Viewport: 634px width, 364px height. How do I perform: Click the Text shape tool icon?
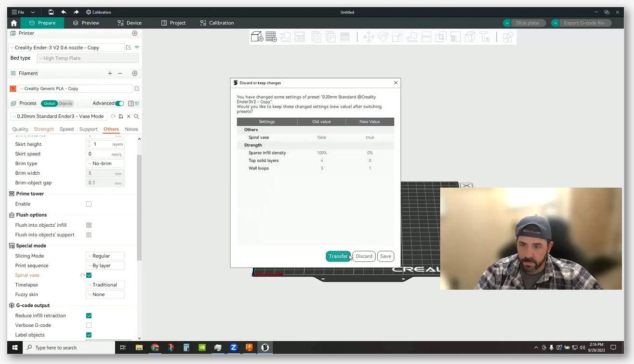(x=485, y=37)
